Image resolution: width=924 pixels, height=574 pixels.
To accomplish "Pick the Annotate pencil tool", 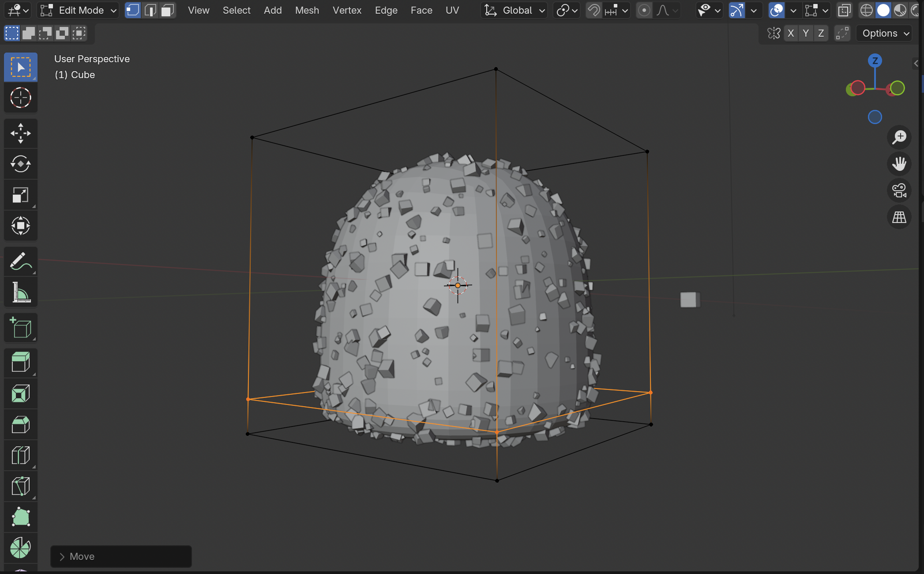I will tap(20, 261).
